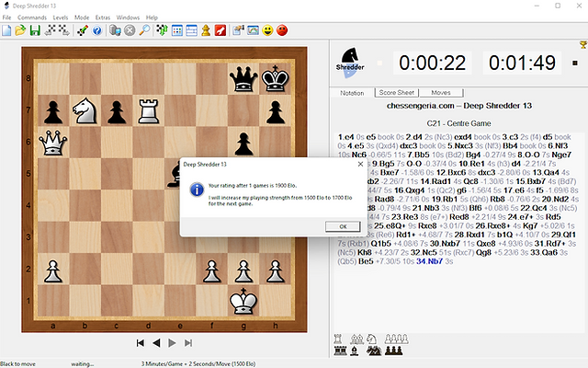Click the replay move icon with right arrow
This screenshot has height=368, width=588.
click(63, 30)
